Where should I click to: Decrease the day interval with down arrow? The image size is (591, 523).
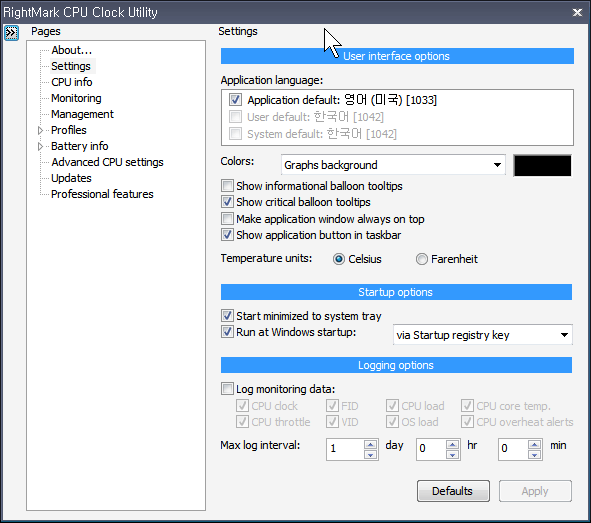tap(371, 454)
